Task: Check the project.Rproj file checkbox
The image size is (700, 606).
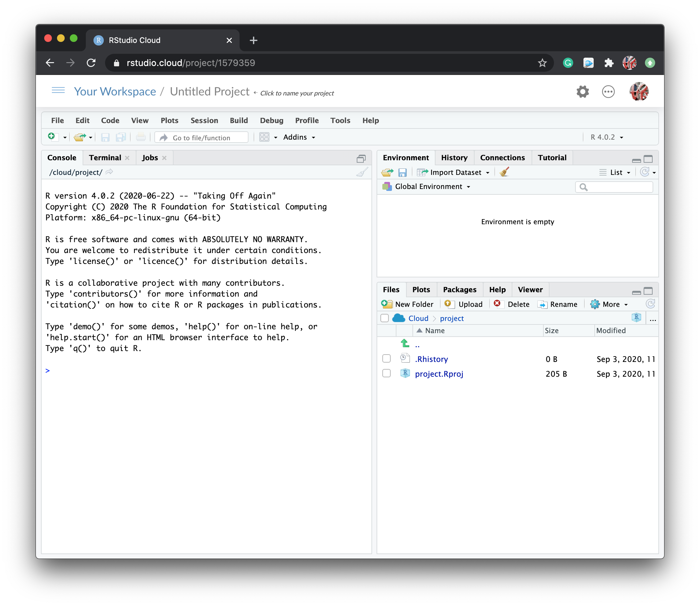Action: tap(386, 373)
